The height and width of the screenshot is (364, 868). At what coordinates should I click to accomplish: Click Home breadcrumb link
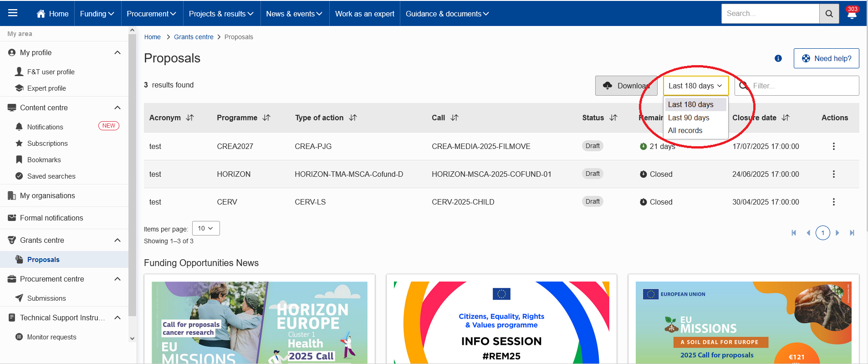coord(153,37)
